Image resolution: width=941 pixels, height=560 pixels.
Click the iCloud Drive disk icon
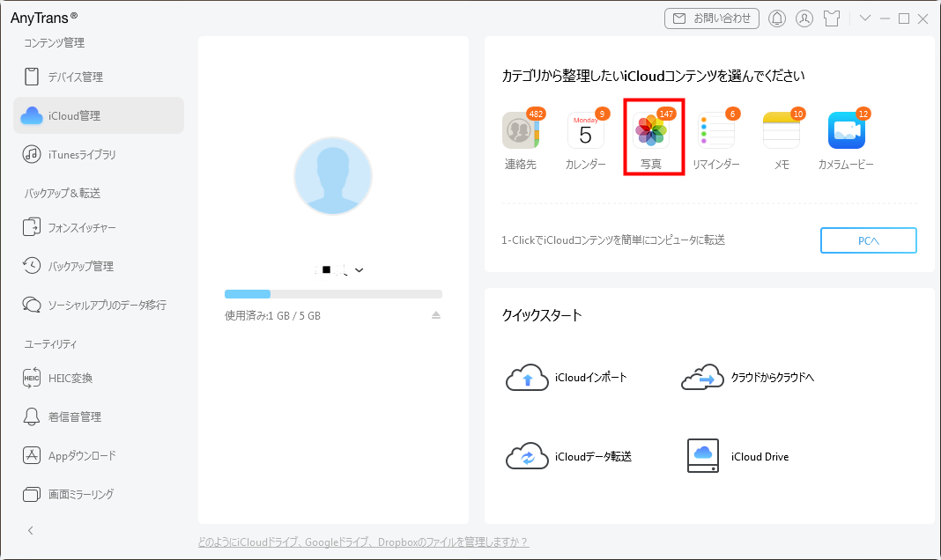point(703,456)
